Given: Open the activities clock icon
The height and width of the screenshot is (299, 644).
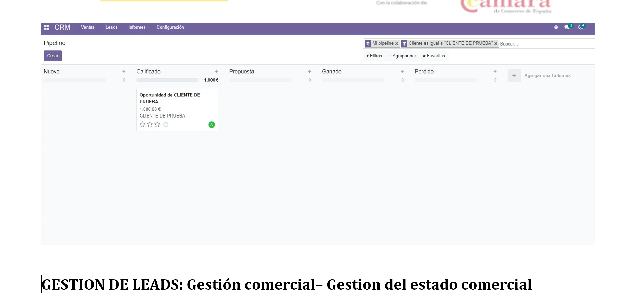Looking at the screenshot, I should (x=580, y=27).
